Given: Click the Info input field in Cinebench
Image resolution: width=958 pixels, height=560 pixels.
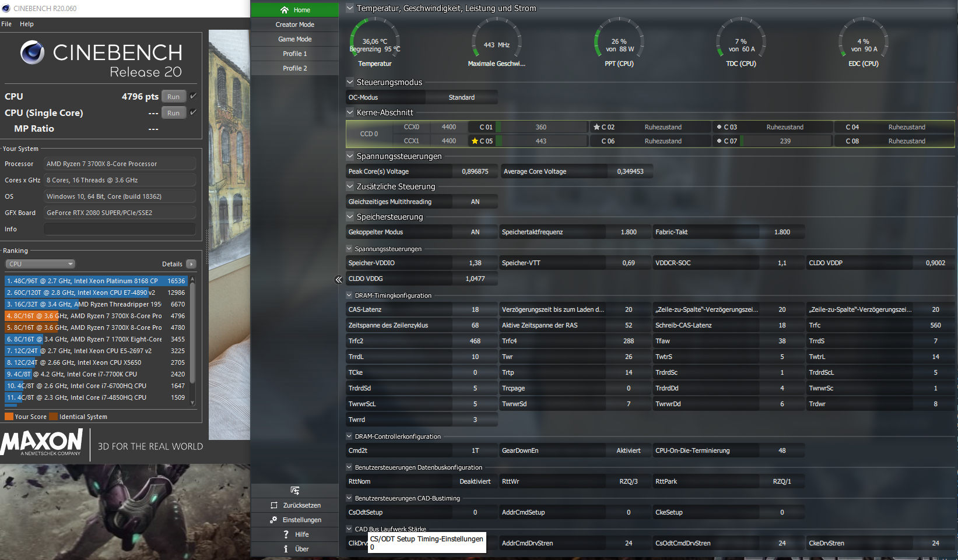Looking at the screenshot, I should 120,229.
